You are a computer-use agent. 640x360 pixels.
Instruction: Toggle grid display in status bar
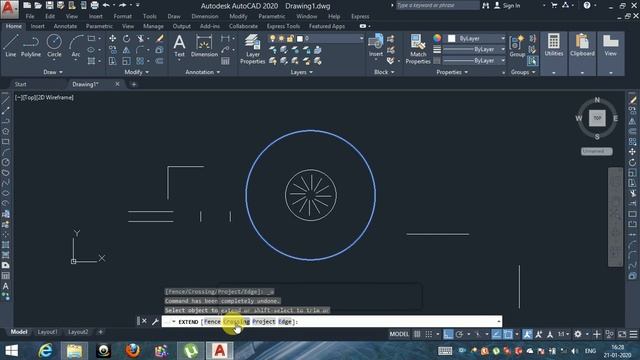(x=417, y=334)
